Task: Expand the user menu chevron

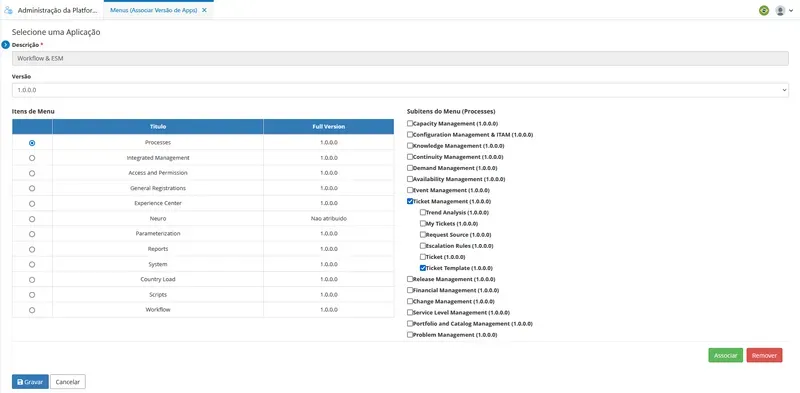Action: 791,11
